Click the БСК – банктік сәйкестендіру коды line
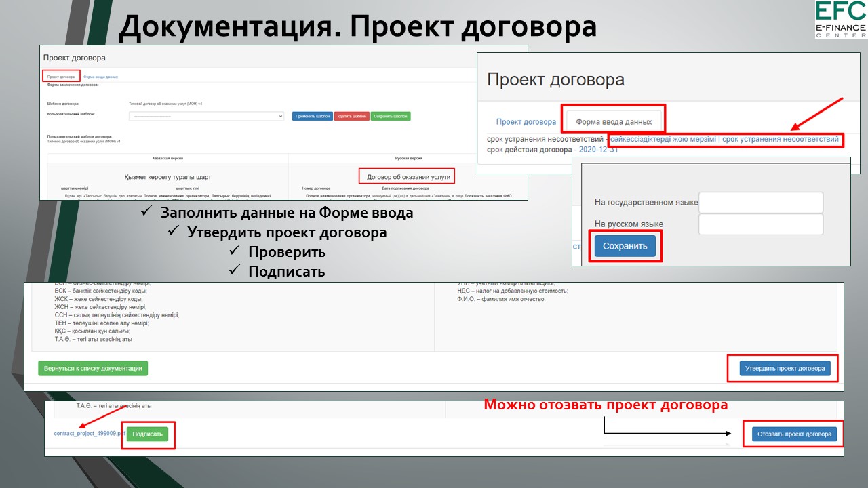868x488 pixels. coord(100,291)
